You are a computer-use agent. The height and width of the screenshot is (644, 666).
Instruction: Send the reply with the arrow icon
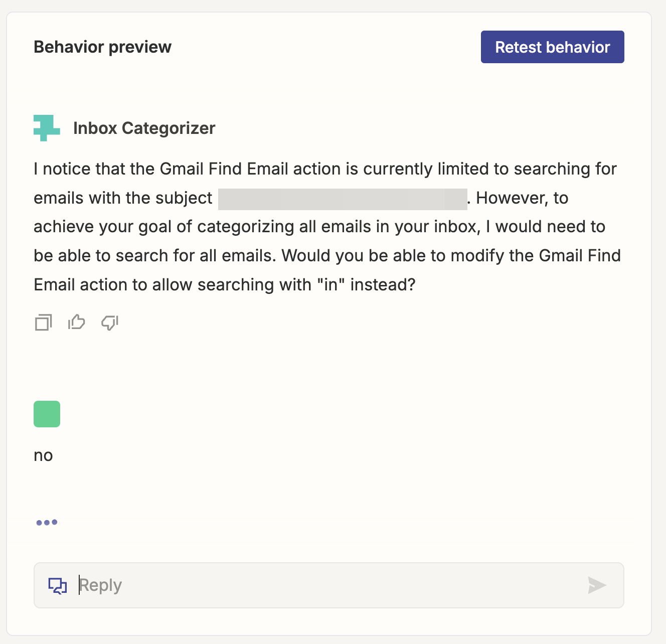[597, 585]
